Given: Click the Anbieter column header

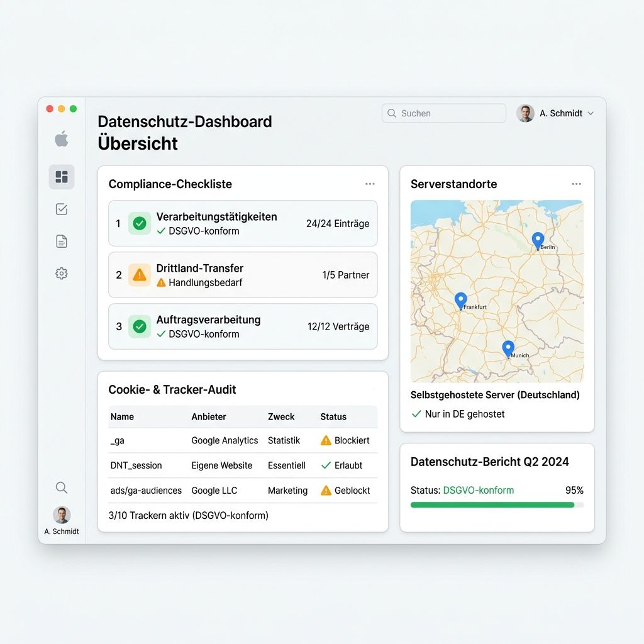Looking at the screenshot, I should [x=209, y=416].
